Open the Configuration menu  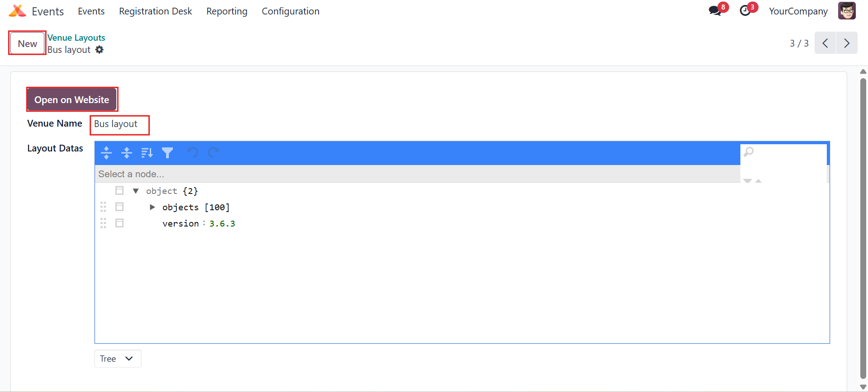tap(291, 11)
